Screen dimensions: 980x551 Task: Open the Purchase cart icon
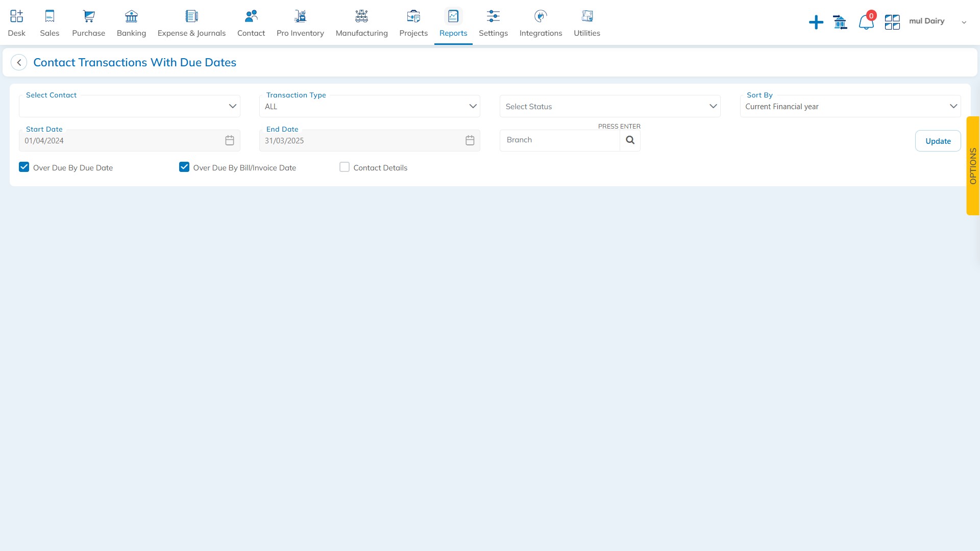click(89, 16)
